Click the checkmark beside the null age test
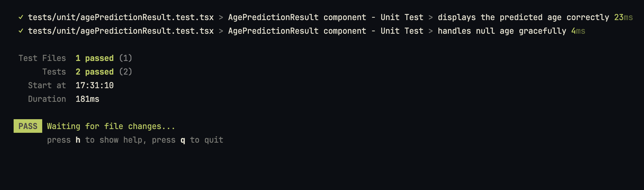This screenshot has height=190, width=644. pyautogui.click(x=21, y=31)
